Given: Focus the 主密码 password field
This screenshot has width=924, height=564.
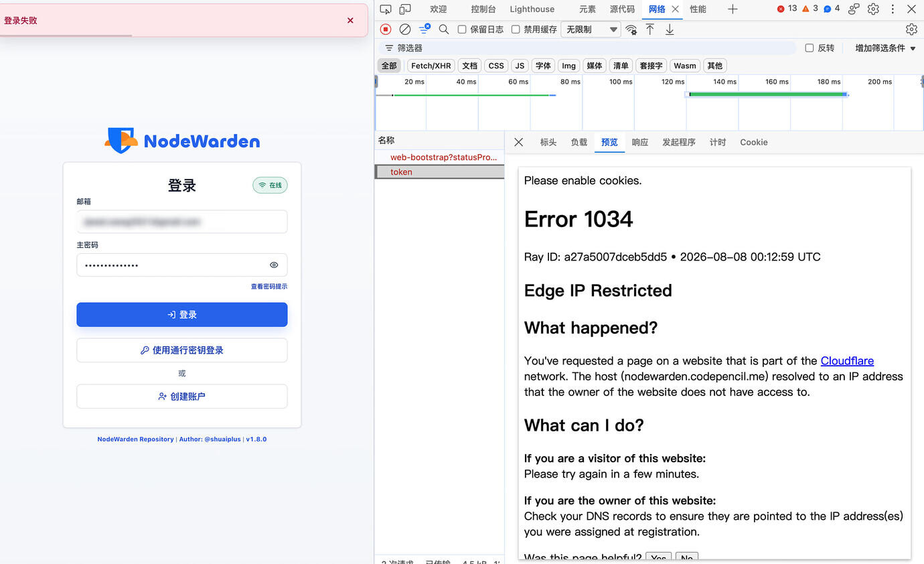Looking at the screenshot, I should (x=182, y=265).
